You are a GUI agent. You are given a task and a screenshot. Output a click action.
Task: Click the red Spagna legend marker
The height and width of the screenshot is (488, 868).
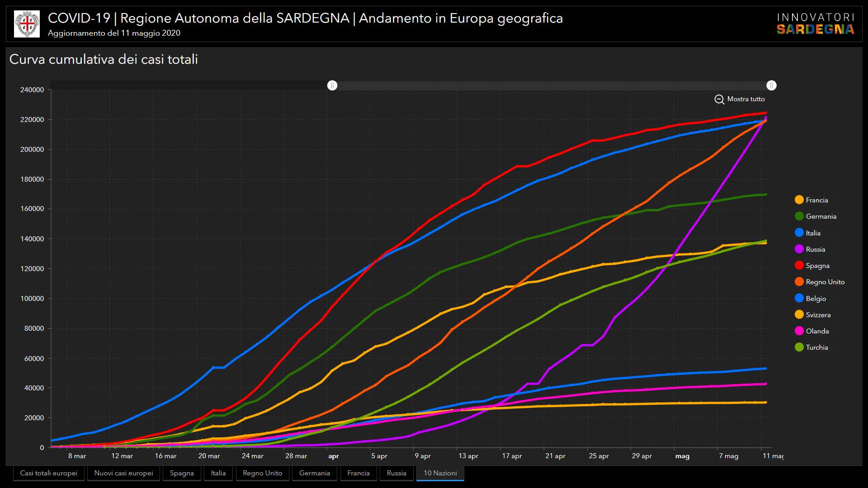pyautogui.click(x=799, y=266)
